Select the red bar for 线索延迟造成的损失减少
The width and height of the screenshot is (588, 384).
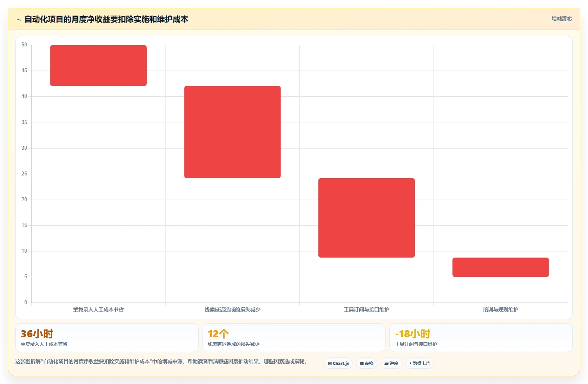tap(233, 132)
